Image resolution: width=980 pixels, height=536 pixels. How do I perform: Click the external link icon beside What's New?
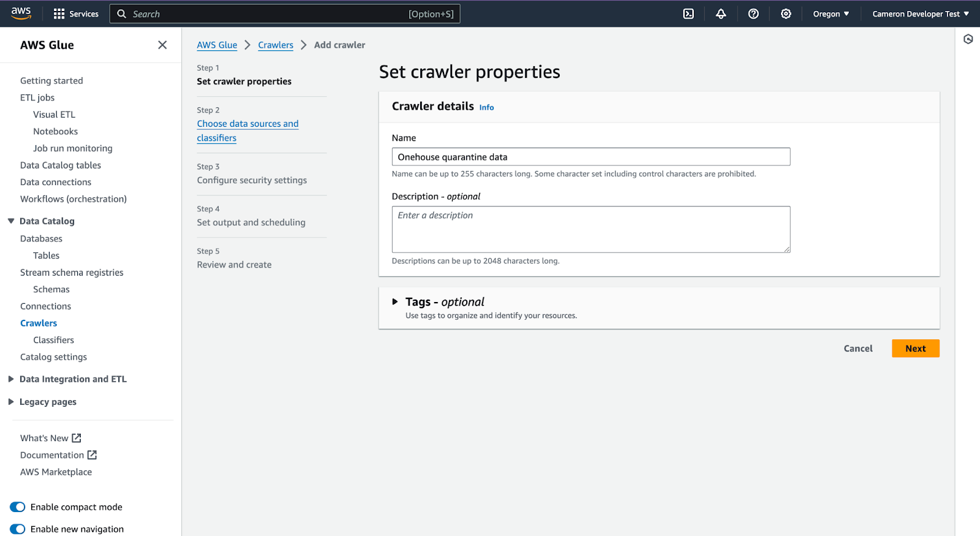(x=77, y=438)
